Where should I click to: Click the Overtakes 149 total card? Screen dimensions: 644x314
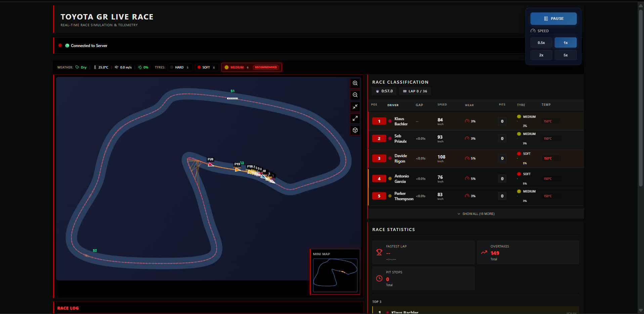pos(528,252)
